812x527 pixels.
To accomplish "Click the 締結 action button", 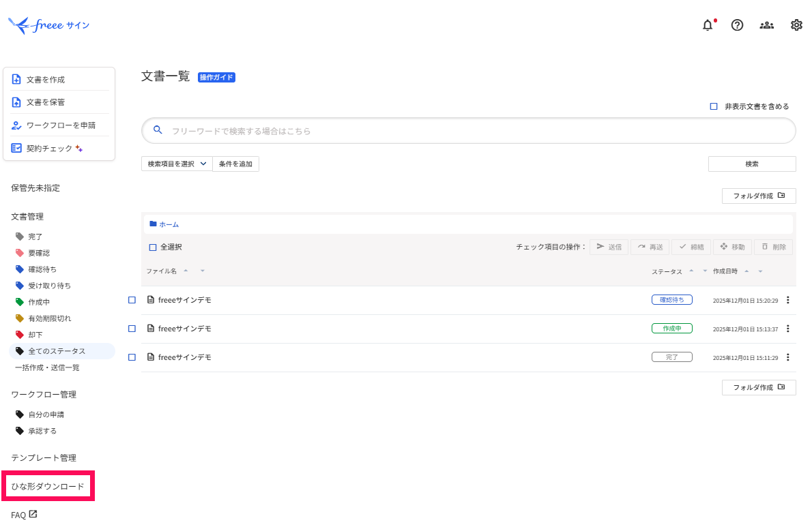I will 691,247.
